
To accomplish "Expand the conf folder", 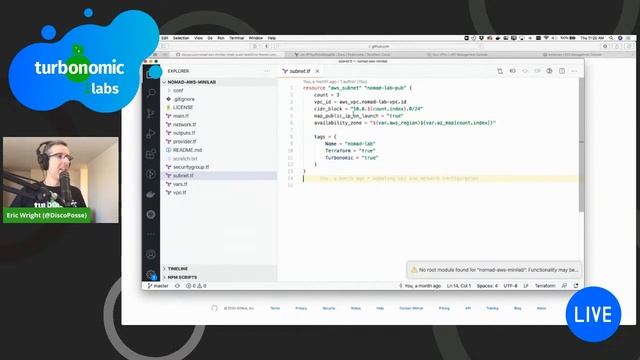I will pyautogui.click(x=218, y=91).
